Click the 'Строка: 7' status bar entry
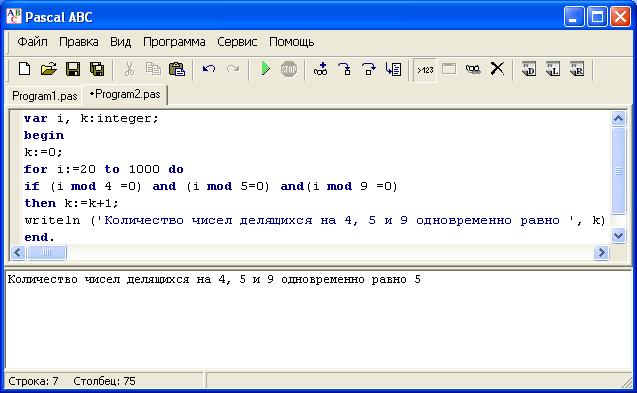 [33, 381]
